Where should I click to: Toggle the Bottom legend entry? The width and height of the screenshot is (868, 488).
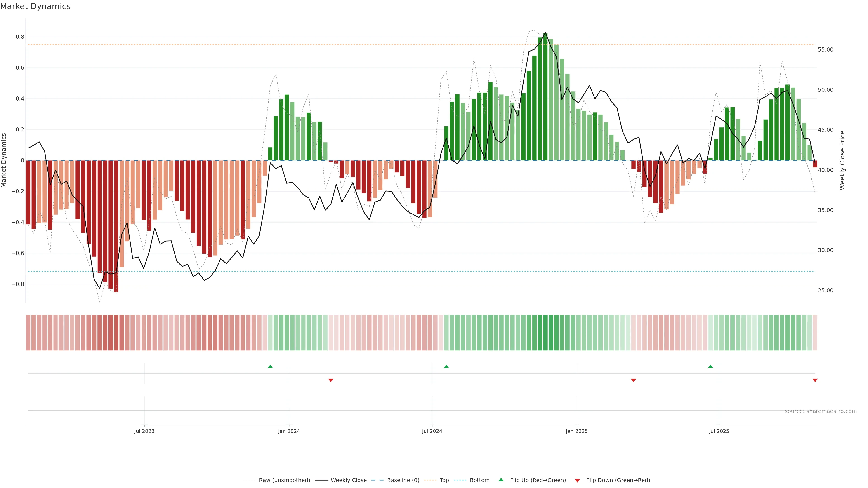[x=479, y=480]
